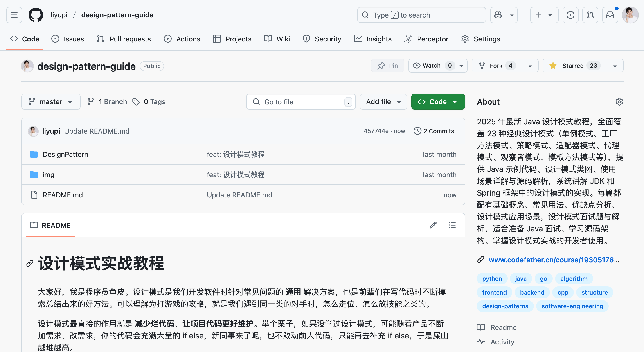Viewport: 644px width, 352px height.
Task: Click the pencil icon to edit README
Action: coord(433,225)
